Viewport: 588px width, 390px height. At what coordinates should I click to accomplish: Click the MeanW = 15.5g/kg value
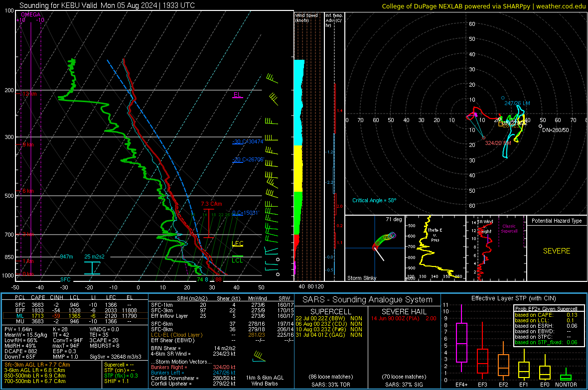tap(26, 335)
